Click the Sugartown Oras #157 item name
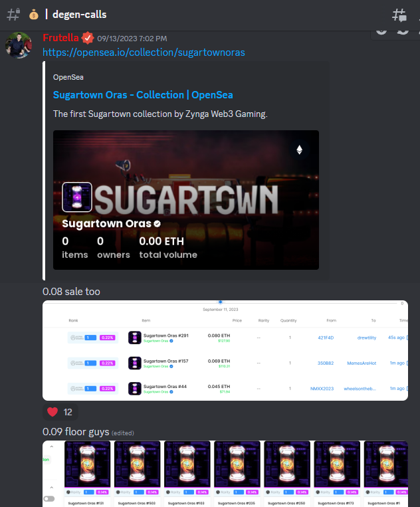 pyautogui.click(x=166, y=361)
